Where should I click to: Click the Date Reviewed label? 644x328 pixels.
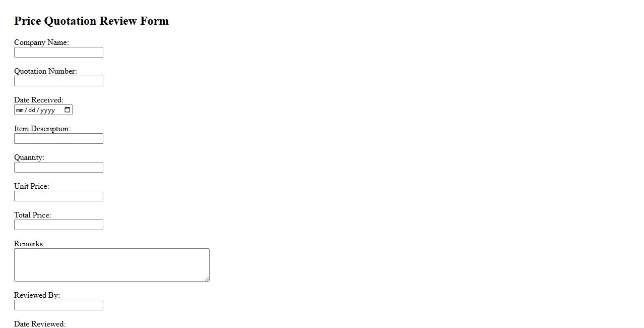pos(40,324)
